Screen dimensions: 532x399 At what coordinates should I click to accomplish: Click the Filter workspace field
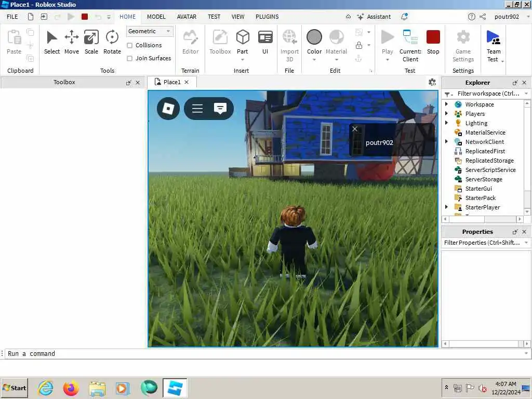coord(487,94)
